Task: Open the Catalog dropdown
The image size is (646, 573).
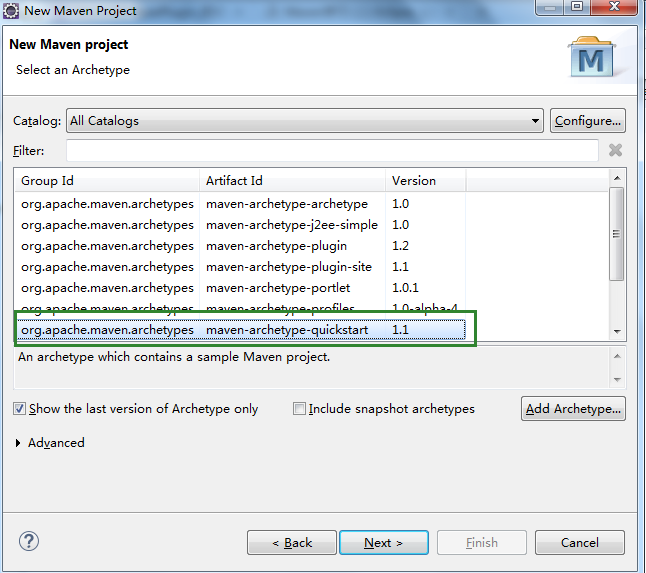Action: (x=305, y=121)
